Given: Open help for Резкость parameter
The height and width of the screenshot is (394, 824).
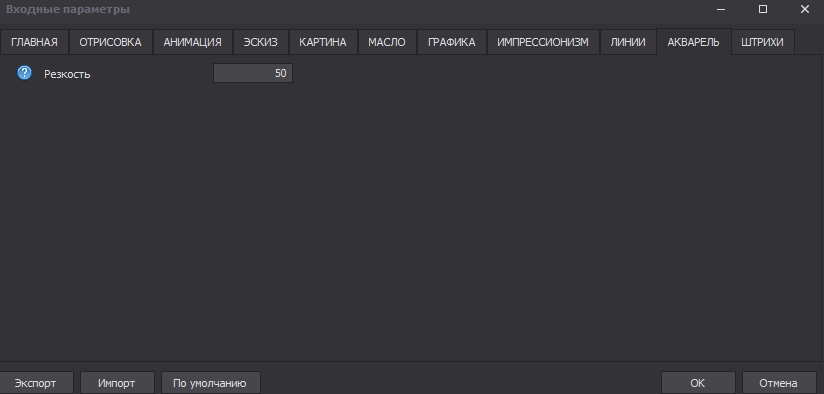Looking at the screenshot, I should pyautogui.click(x=25, y=73).
